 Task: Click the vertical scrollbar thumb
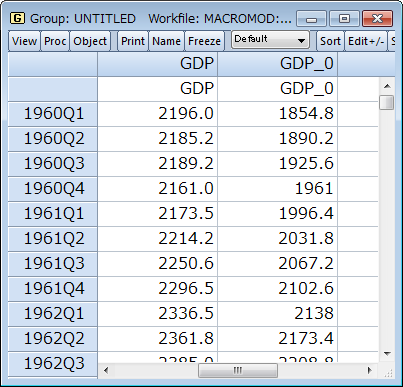[387, 102]
